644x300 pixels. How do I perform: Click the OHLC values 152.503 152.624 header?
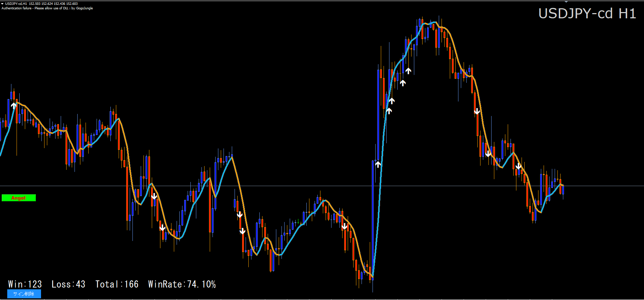[x=53, y=4]
